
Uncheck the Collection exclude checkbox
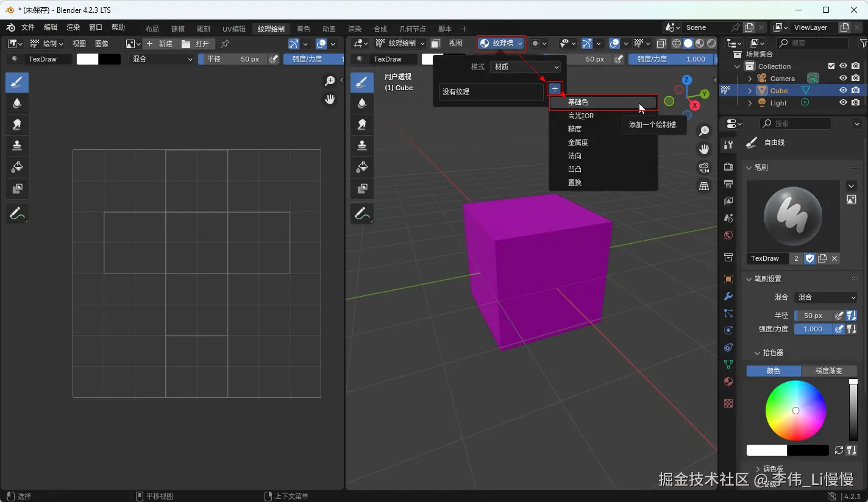coord(831,66)
